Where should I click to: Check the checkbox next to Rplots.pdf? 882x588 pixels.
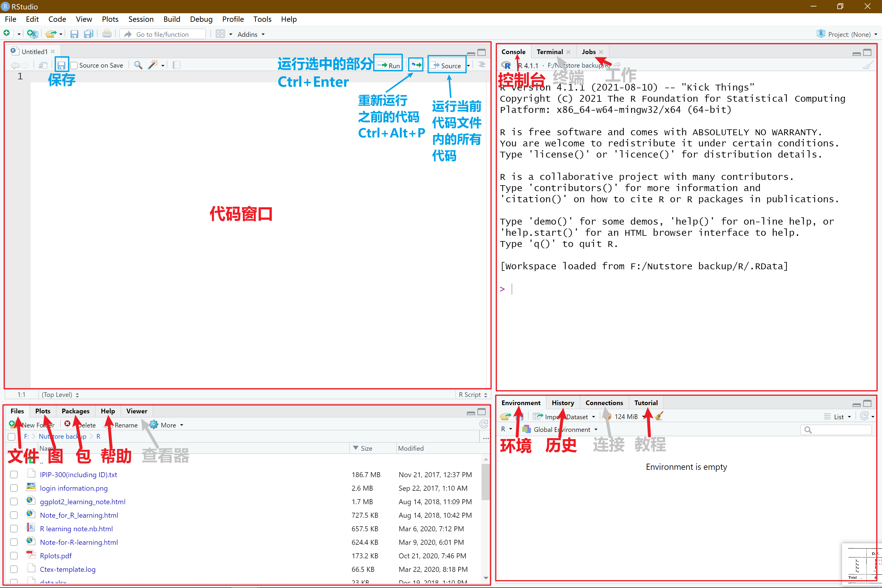(14, 555)
